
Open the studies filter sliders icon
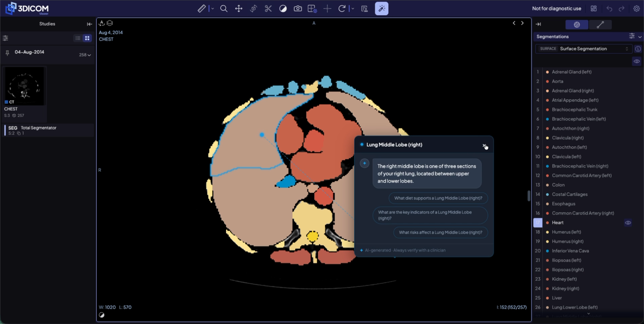point(5,38)
